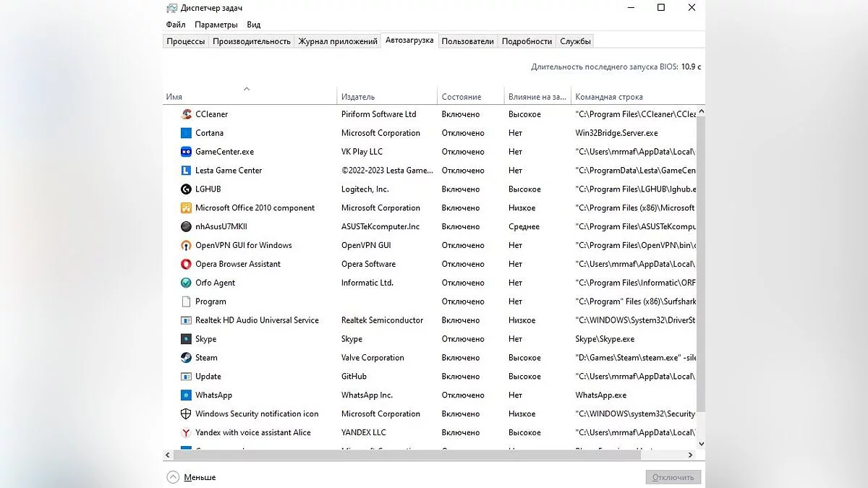Sort by the Состояние column header
868x488 pixels.
[x=461, y=97]
